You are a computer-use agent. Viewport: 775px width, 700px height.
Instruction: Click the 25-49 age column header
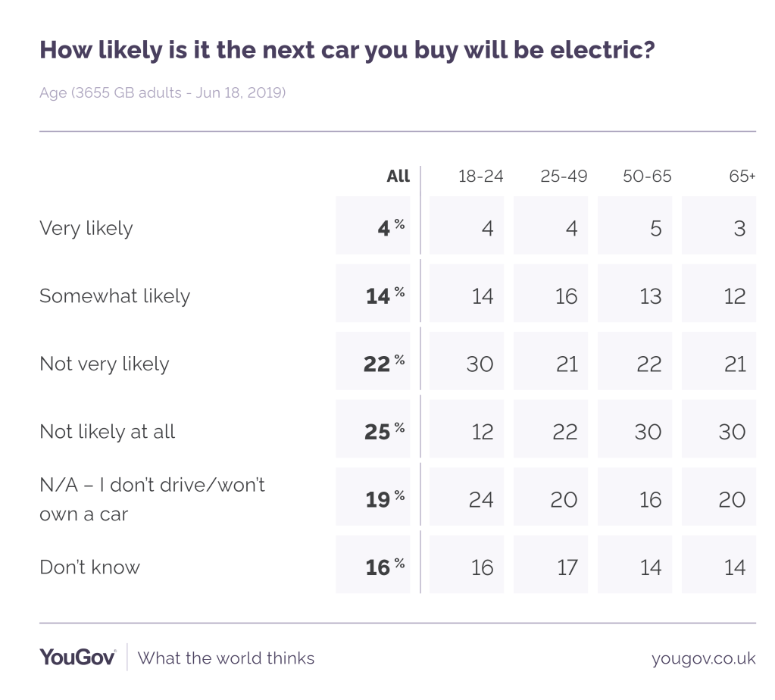564,177
